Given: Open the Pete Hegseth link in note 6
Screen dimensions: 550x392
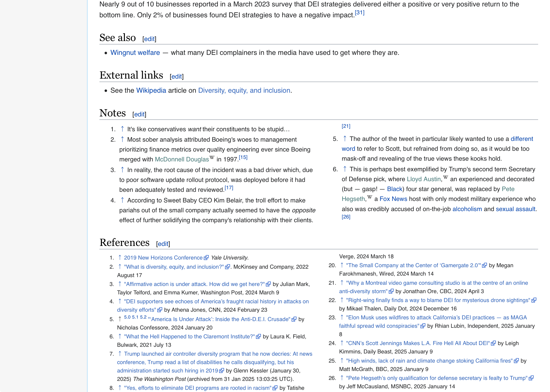Looking at the screenshot, I should [x=508, y=189].
